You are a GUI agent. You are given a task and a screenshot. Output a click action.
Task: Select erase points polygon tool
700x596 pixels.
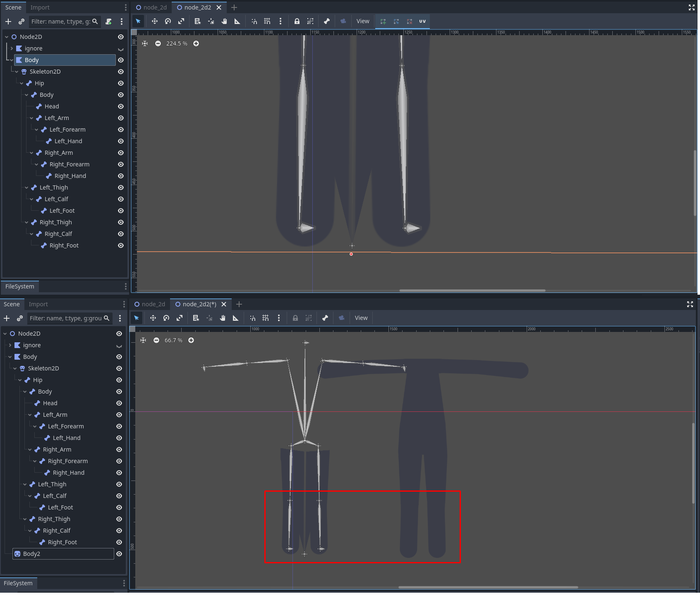coord(410,21)
